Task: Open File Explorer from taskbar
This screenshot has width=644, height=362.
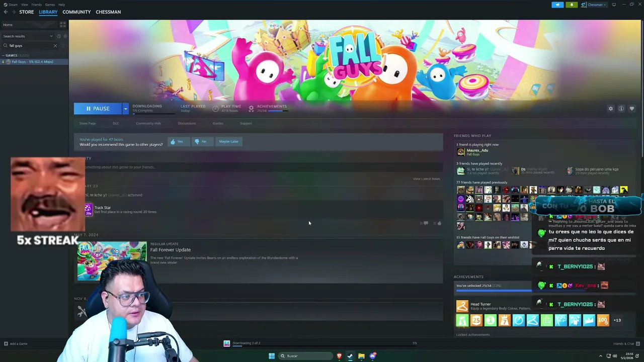Action: click(361, 356)
